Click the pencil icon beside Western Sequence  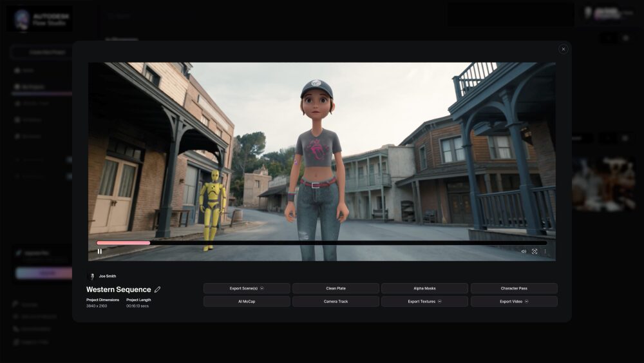158,289
